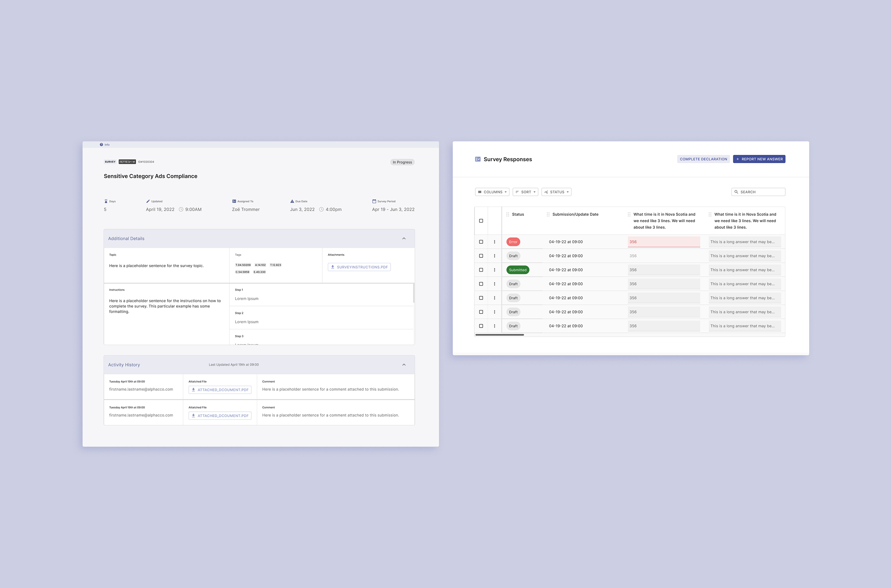Screen dimensions: 892x588
Task: Collapse the Activity History section
Action: coord(404,365)
